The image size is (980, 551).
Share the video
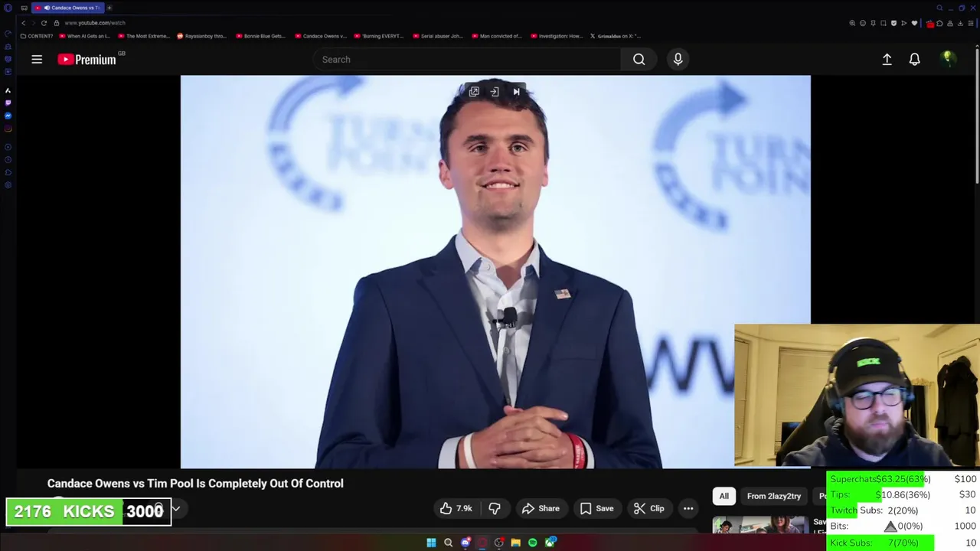541,508
